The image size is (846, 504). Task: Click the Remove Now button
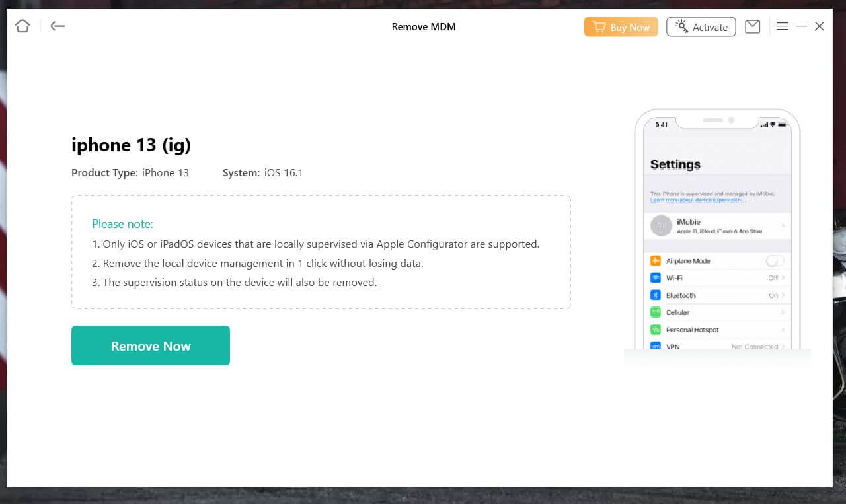[x=151, y=345]
